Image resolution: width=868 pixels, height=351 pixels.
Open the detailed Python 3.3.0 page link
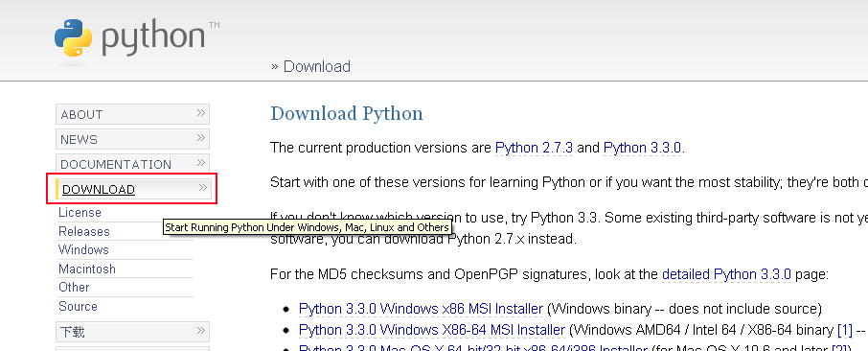[726, 274]
